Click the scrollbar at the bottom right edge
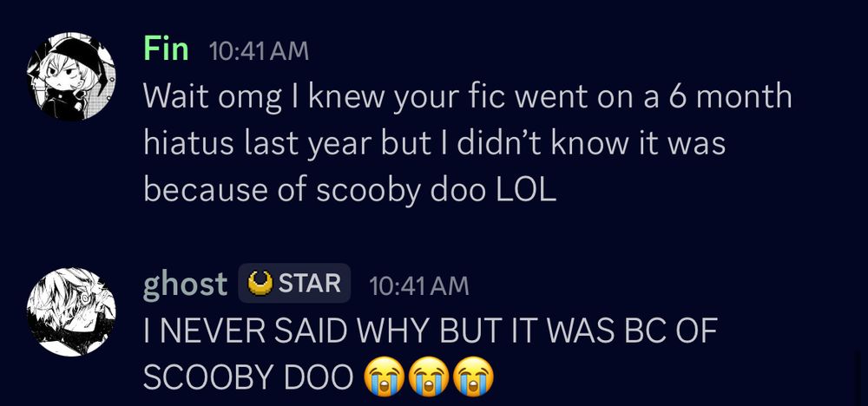The image size is (868, 406). click(858, 377)
